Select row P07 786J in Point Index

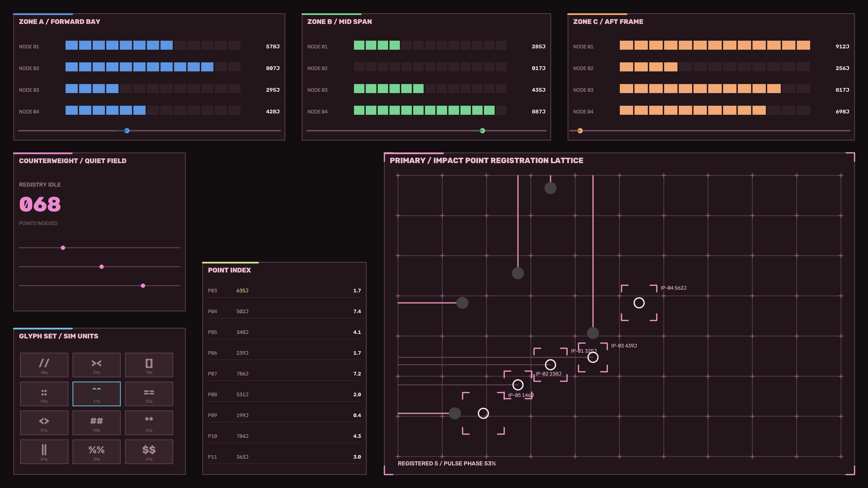point(284,374)
